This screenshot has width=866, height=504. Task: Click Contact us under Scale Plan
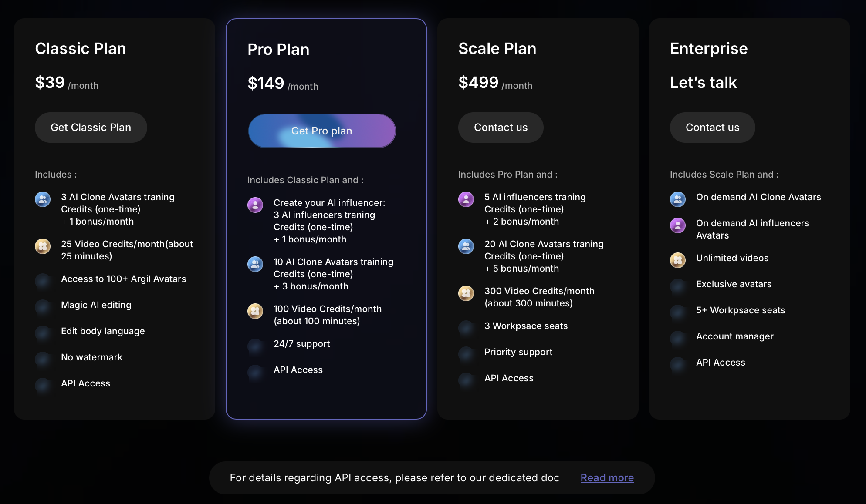501,128
